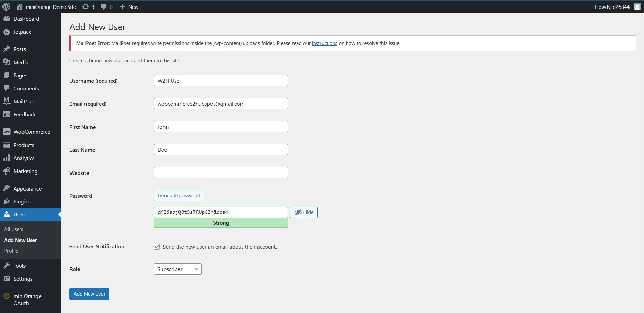
Task: Open WooCommerce from its sidebar icon
Action: click(x=7, y=131)
